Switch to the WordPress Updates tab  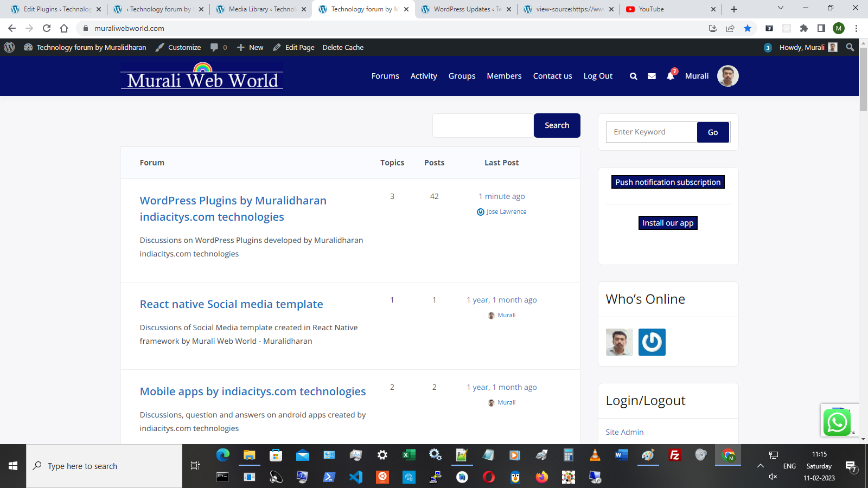(466, 9)
